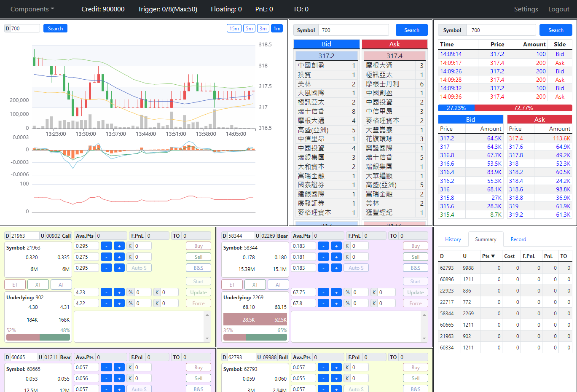Focus the % field in 58344 Update row

click(x=360, y=293)
